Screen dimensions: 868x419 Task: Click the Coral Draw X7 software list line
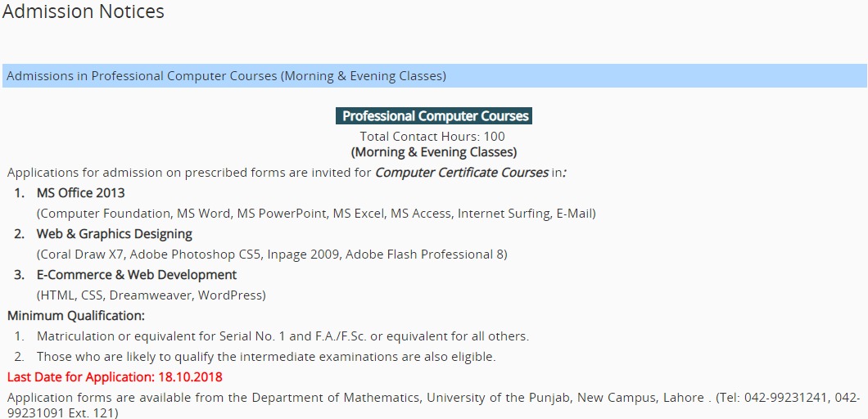tap(272, 254)
